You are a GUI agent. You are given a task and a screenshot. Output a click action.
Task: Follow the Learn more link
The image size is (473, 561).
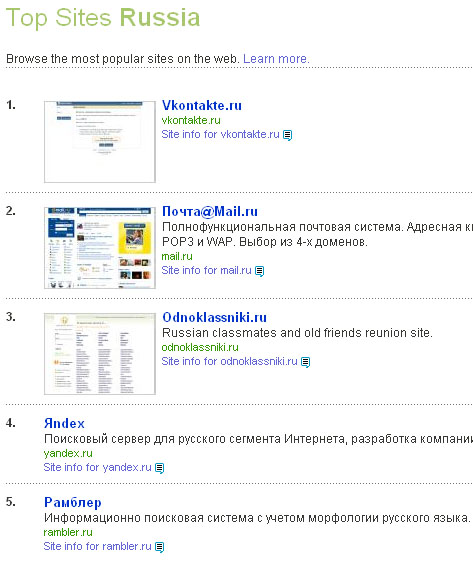276,59
